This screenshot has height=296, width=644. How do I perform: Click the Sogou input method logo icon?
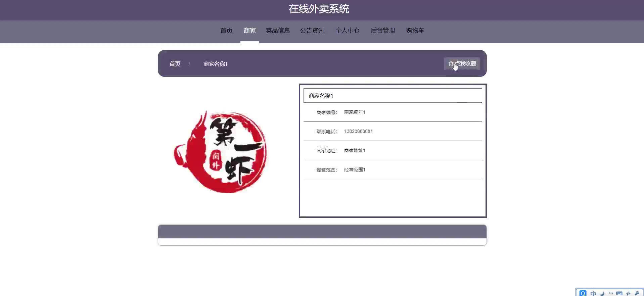pos(583,293)
